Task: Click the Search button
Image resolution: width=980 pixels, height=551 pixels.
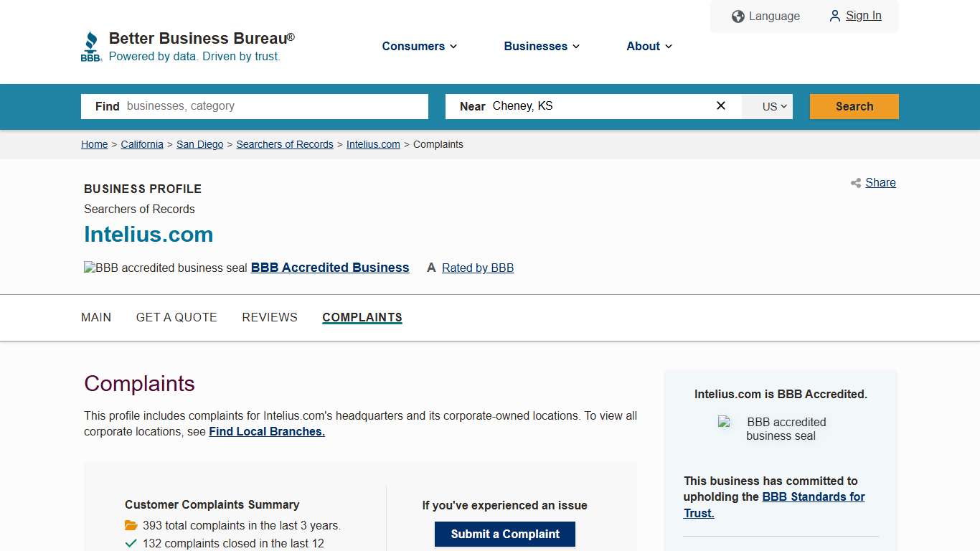Action: 854,105
